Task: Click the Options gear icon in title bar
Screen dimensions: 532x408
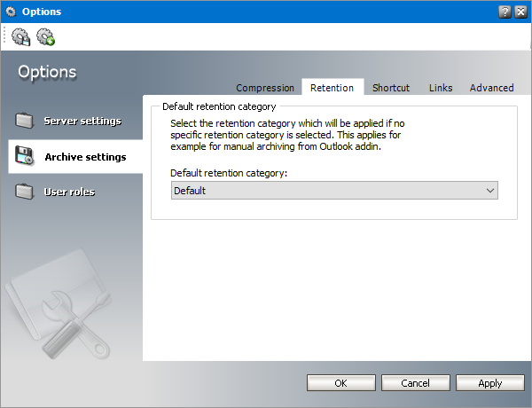Action: pos(11,11)
